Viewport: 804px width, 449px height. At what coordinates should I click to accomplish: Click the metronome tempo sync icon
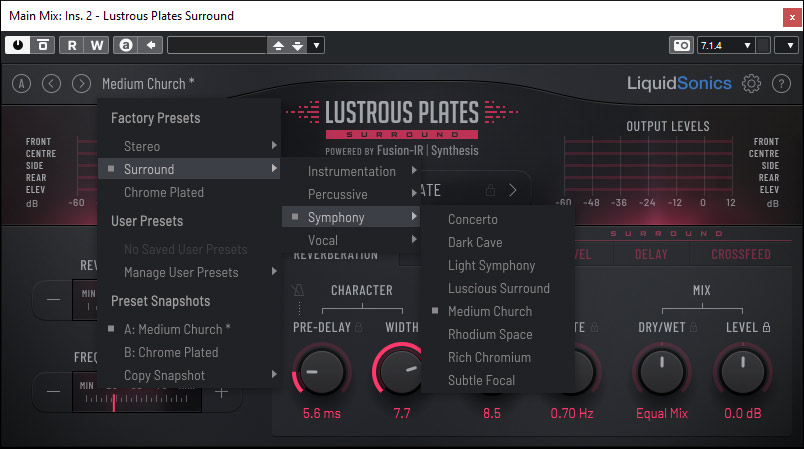click(298, 291)
